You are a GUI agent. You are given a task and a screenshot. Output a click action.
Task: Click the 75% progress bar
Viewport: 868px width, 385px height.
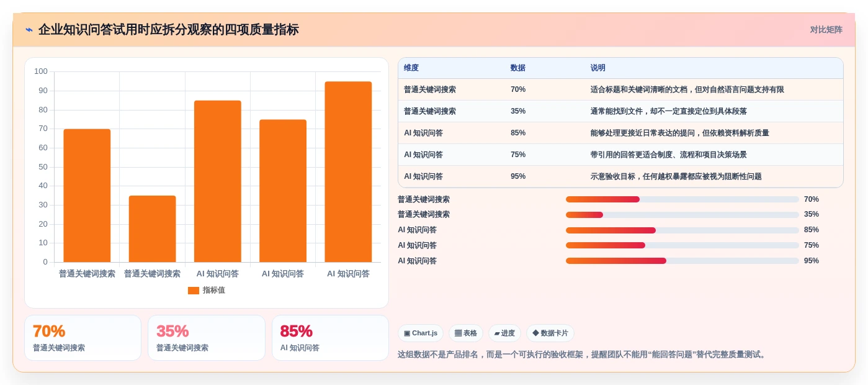pos(682,245)
